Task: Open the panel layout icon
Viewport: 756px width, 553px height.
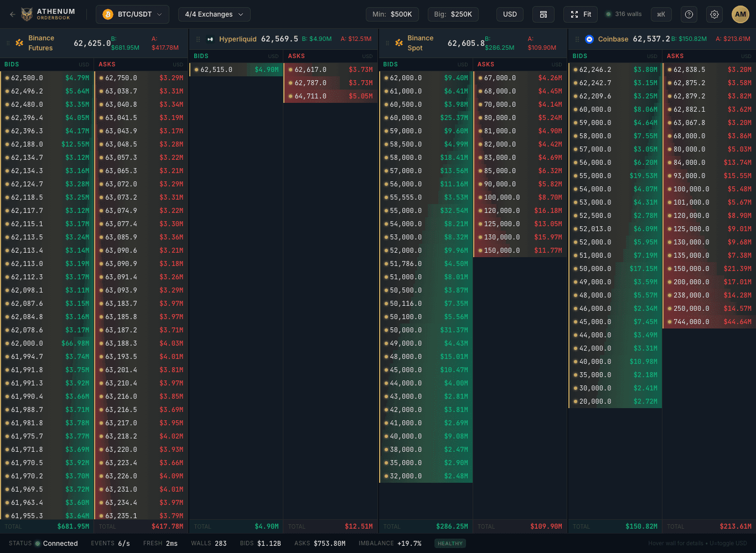Action: click(x=543, y=14)
